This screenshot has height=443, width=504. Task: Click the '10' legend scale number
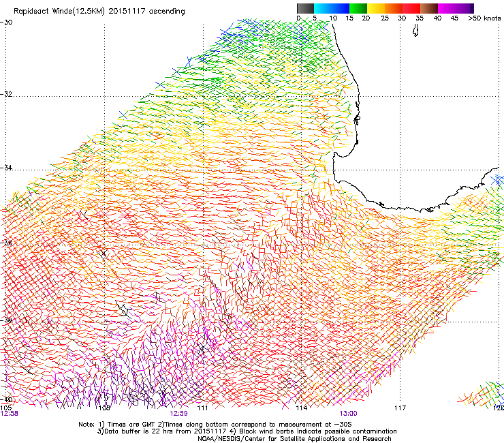click(333, 18)
